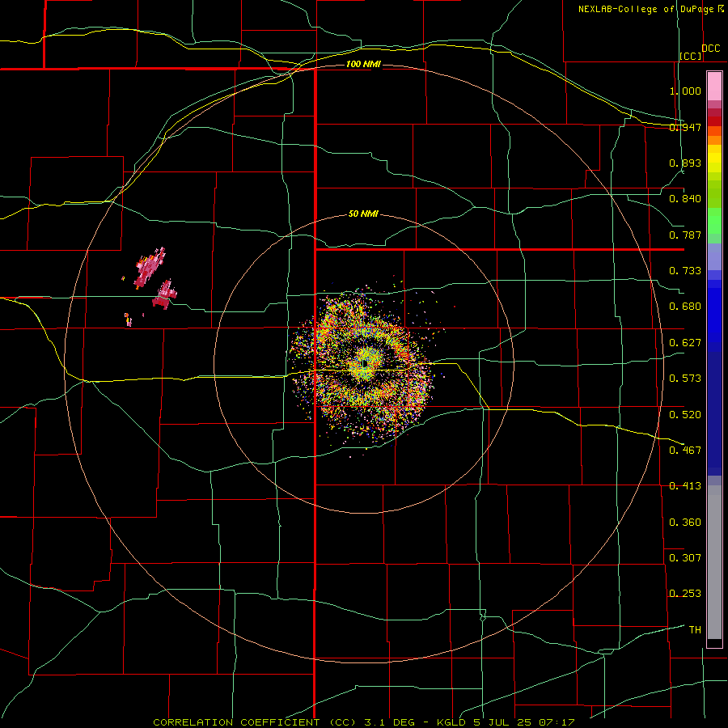Click the 0.413 scale value
The image size is (728, 728).
(685, 486)
